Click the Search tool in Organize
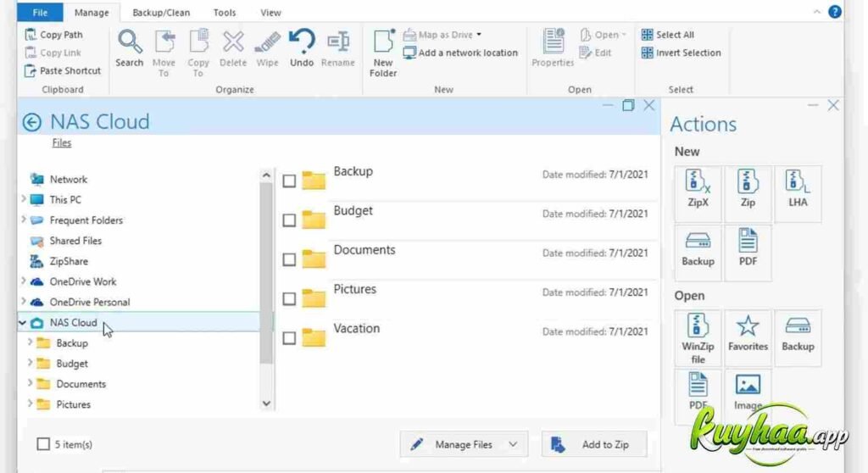The width and height of the screenshot is (868, 473). pos(130,49)
